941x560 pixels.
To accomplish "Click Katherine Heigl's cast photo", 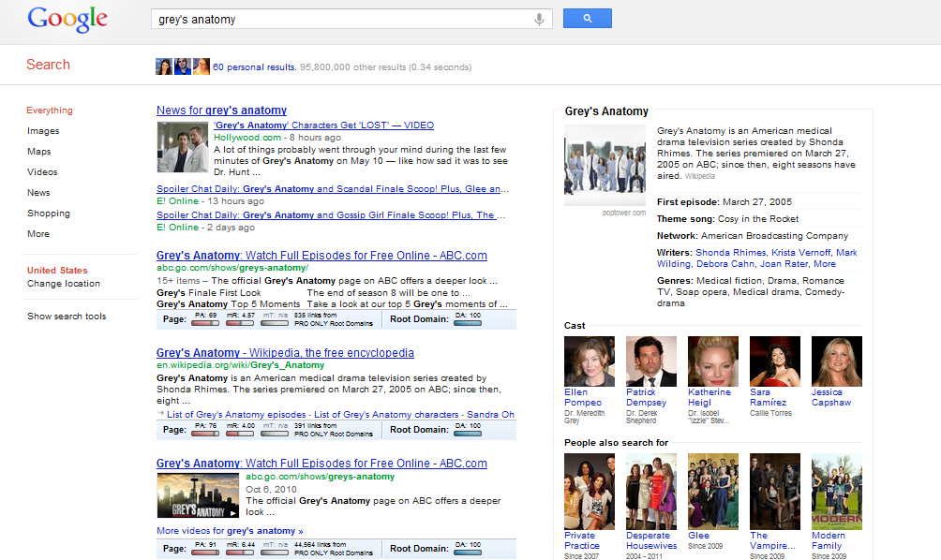I will pos(713,361).
